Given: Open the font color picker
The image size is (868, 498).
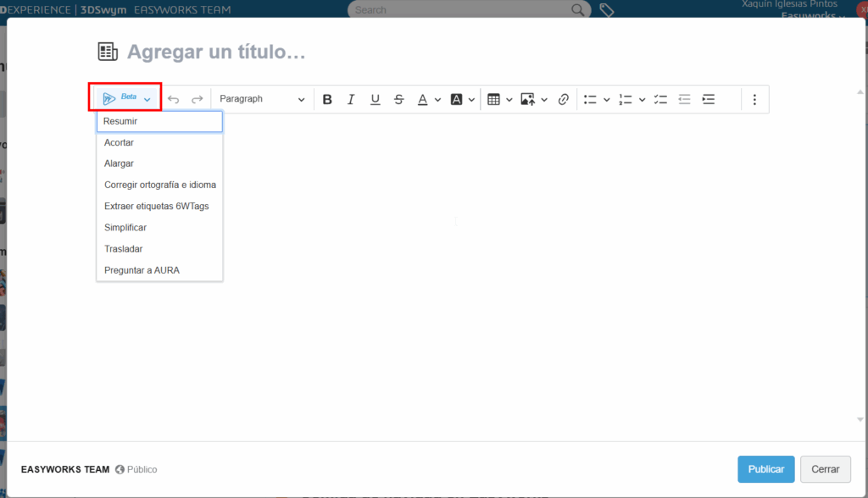Looking at the screenshot, I should tap(423, 99).
